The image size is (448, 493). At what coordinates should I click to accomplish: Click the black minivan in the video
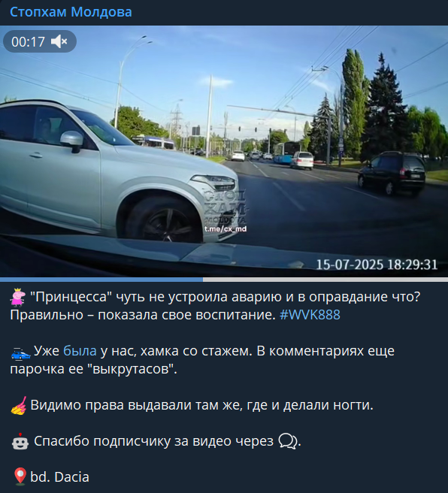(392, 173)
